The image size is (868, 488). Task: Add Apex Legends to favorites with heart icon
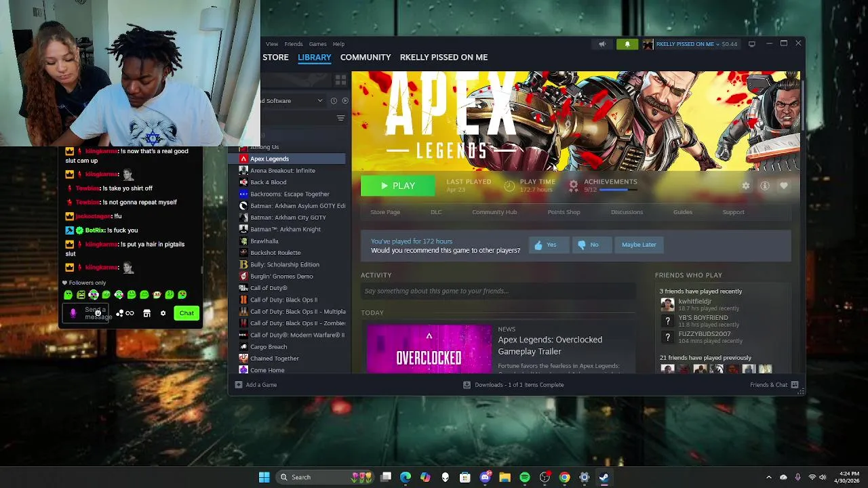pyautogui.click(x=784, y=186)
